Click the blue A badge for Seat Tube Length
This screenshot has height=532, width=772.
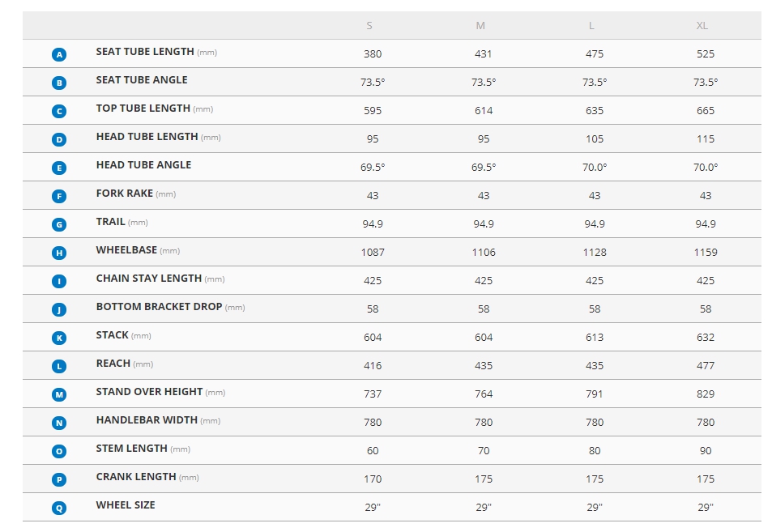pos(59,54)
